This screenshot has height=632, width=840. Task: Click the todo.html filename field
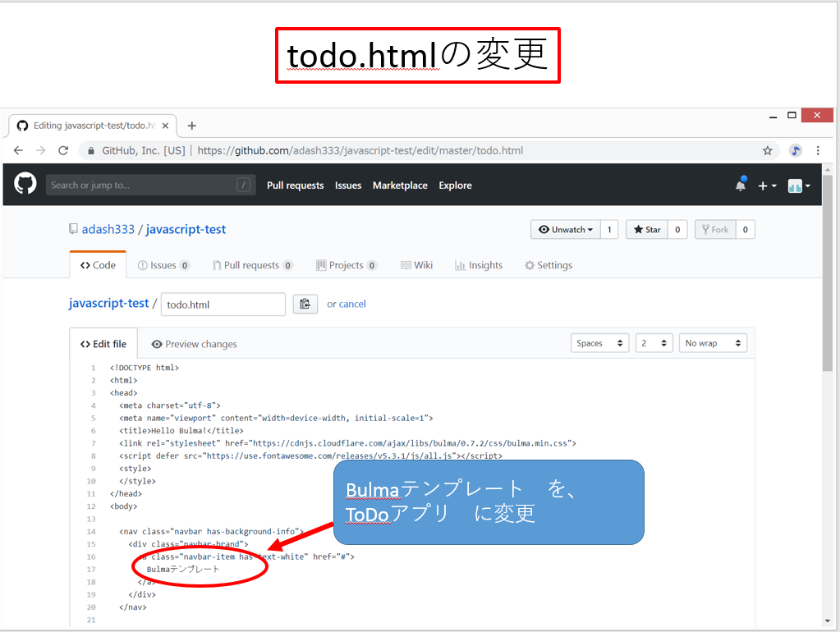tap(223, 305)
